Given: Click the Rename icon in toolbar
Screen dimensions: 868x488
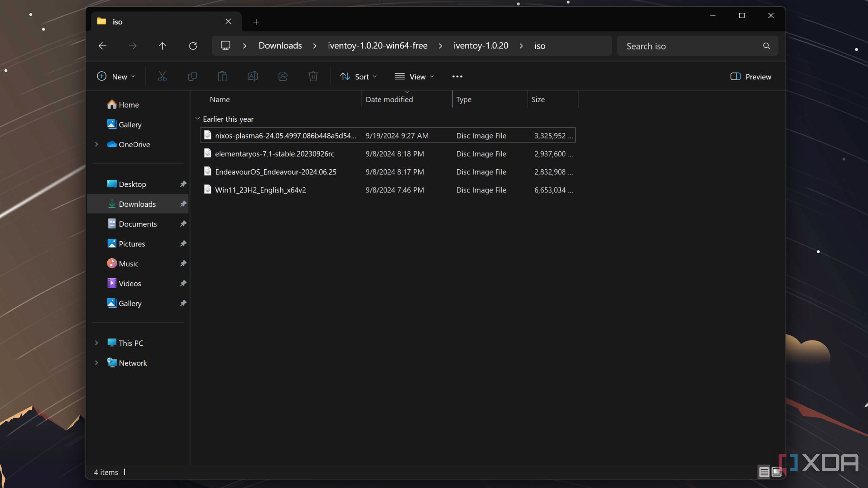Looking at the screenshot, I should 253,76.
